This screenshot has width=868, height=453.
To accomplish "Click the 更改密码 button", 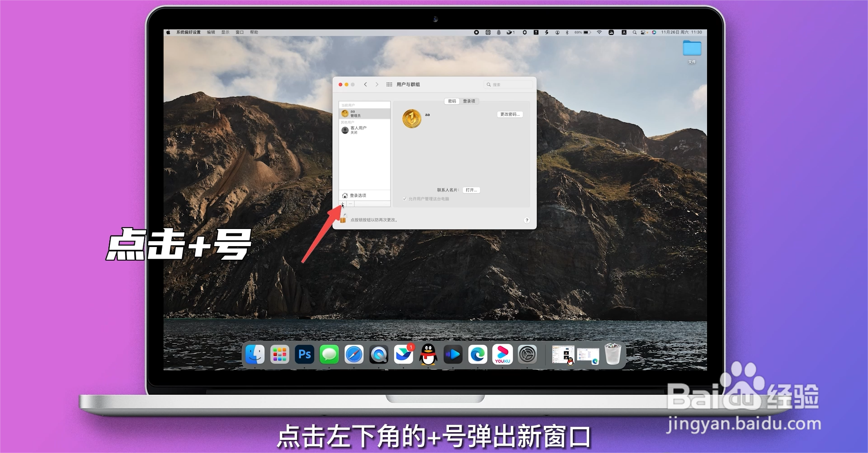I will (x=510, y=114).
